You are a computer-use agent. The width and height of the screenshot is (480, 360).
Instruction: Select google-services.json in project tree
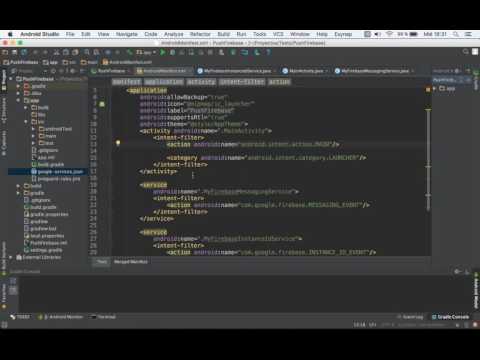point(57,172)
